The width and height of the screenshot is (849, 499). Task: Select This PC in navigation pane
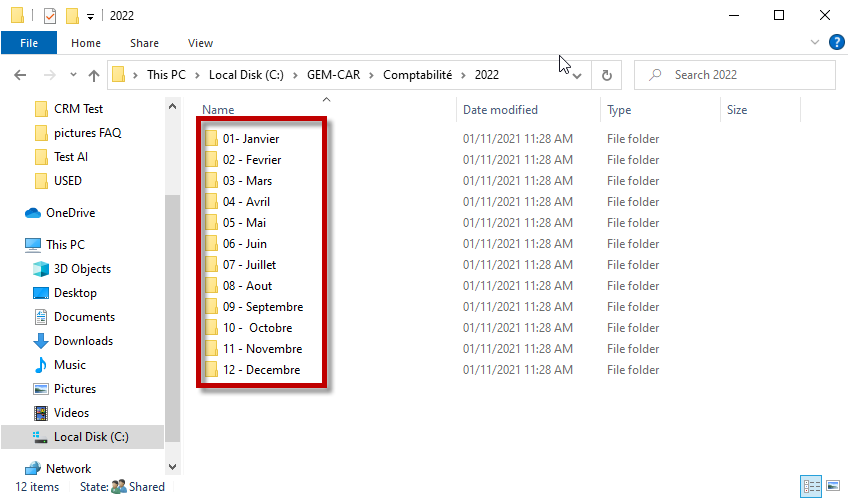(x=65, y=245)
